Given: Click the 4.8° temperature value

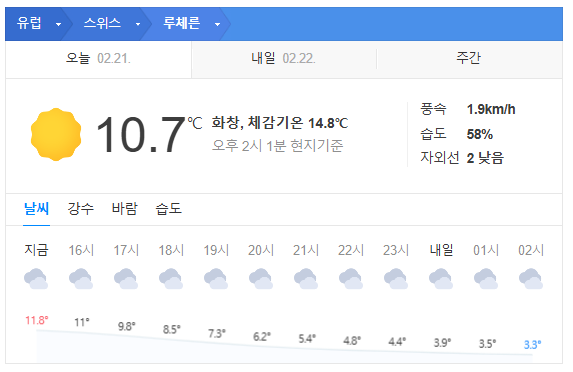Looking at the screenshot, I should pos(352,341).
